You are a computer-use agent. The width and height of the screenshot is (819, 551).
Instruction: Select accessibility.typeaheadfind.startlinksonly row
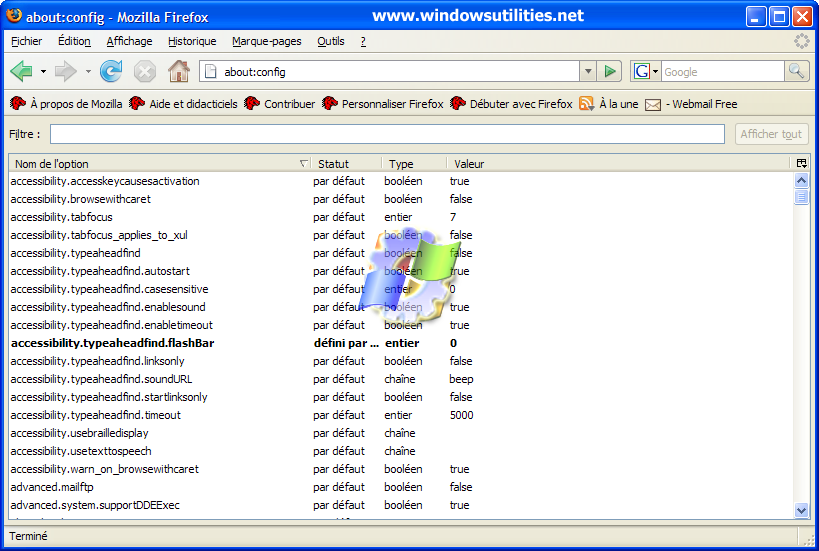coord(401,397)
